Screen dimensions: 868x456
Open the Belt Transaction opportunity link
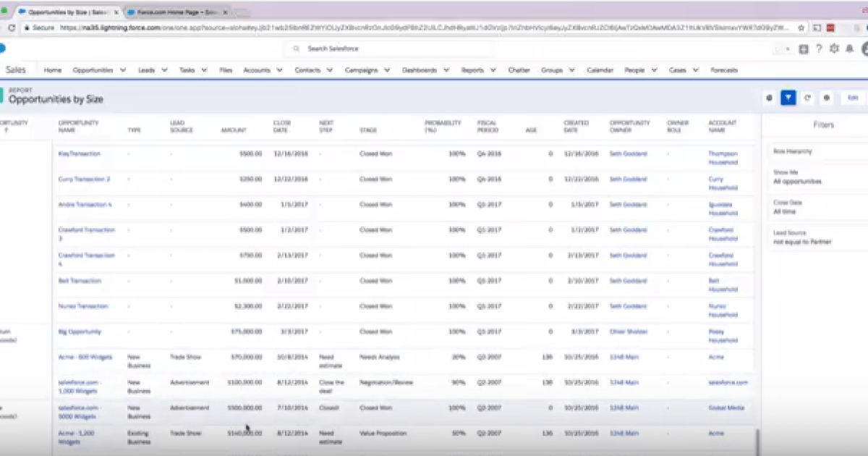[80, 280]
